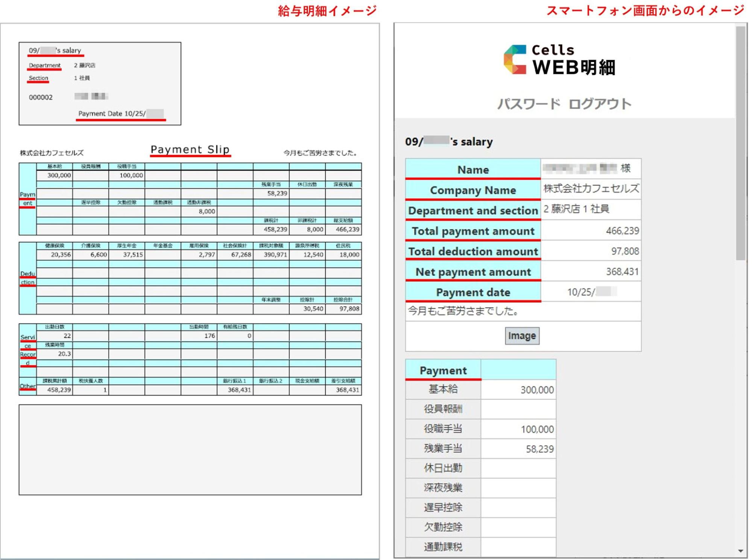Click the Payment table header
The width and height of the screenshot is (752, 560).
pos(443,370)
